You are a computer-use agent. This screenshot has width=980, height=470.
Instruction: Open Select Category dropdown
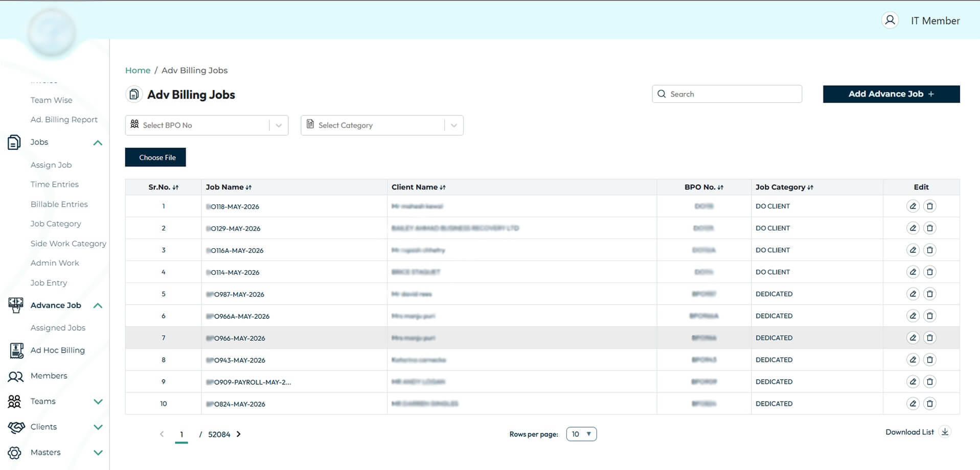(x=382, y=125)
